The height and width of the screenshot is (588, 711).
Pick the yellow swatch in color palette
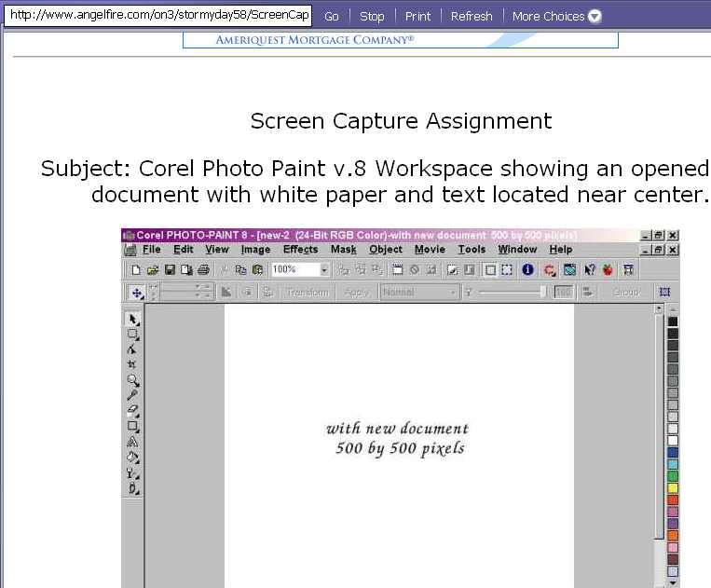673,487
